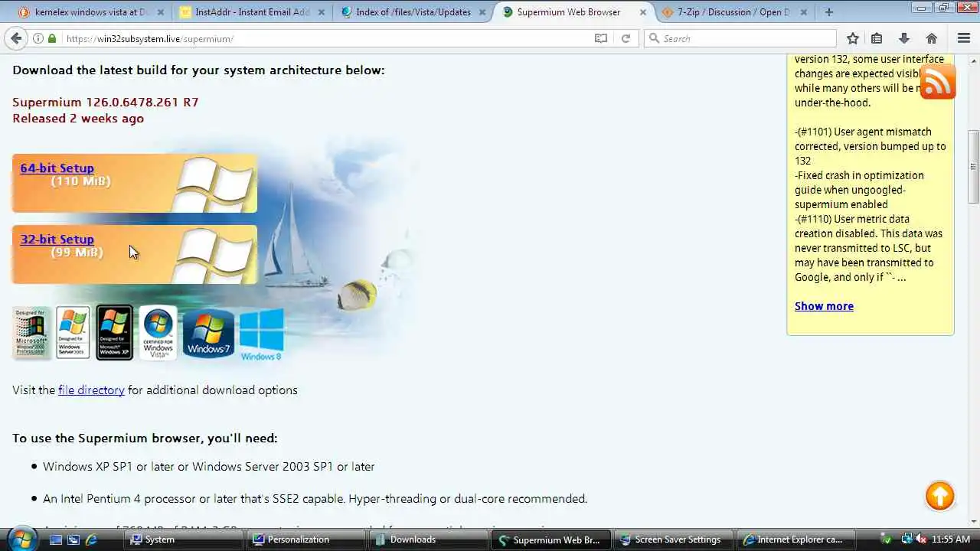980x551 pixels.
Task: Click the orange scroll-to-top arrow button
Action: coord(939,496)
